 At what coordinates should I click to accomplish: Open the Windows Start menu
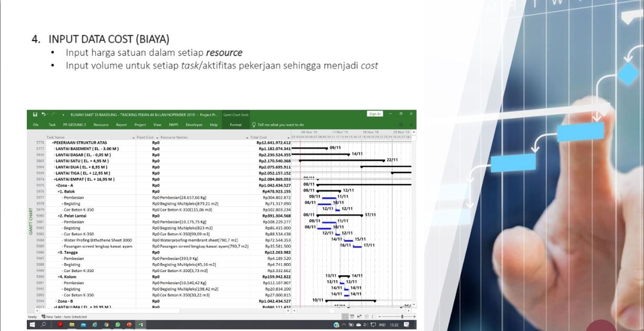(x=33, y=325)
